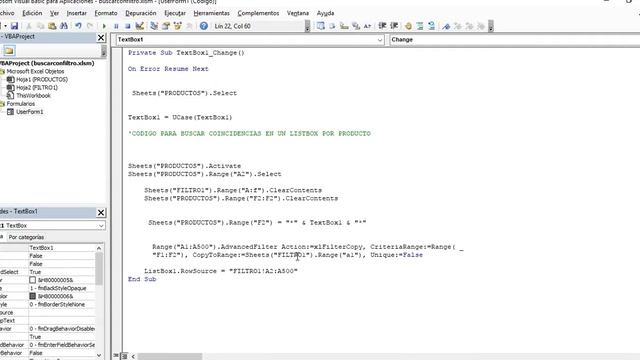Click the code window horizontal scrollbar thumb
The width and height of the screenshot is (640, 360).
[x=170, y=356]
